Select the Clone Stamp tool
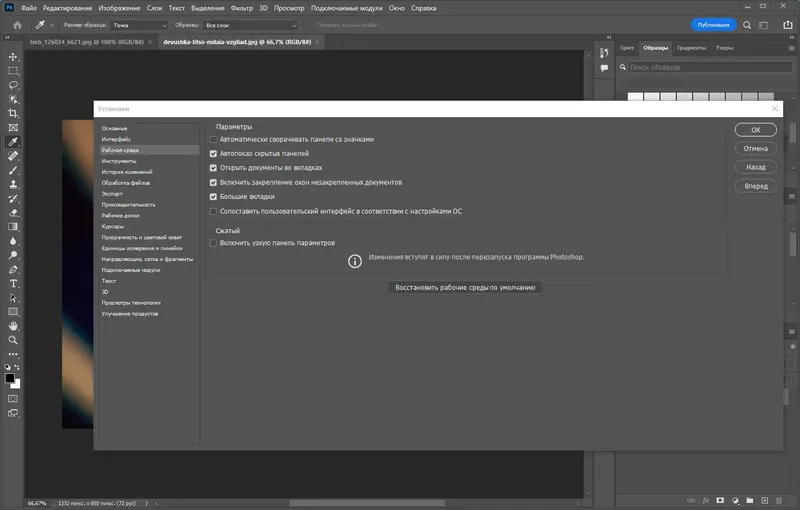The height and width of the screenshot is (510, 800). point(13,184)
